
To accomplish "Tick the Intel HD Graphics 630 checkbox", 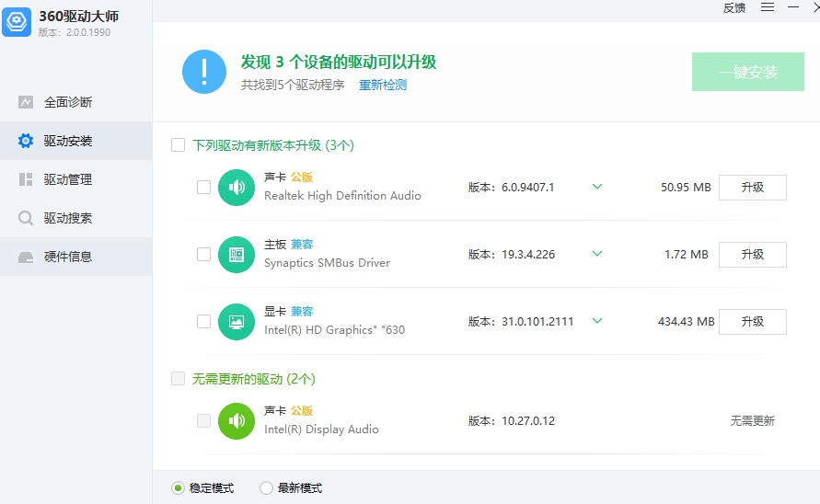I will pyautogui.click(x=204, y=322).
